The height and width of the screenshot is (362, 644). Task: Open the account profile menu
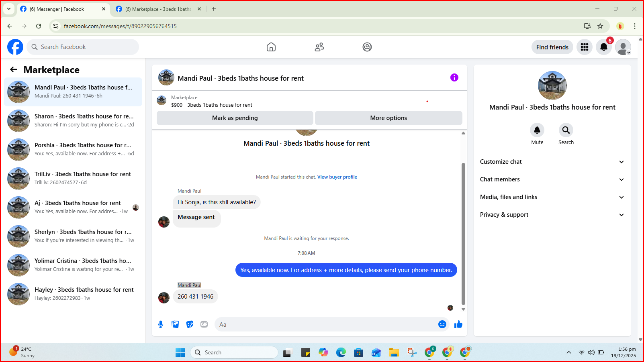click(623, 47)
